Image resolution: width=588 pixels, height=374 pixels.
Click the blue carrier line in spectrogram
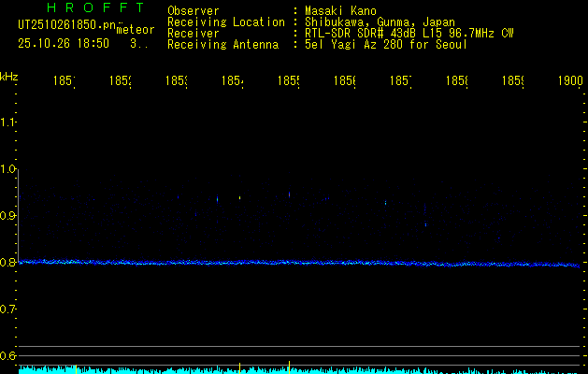pyautogui.click(x=299, y=263)
